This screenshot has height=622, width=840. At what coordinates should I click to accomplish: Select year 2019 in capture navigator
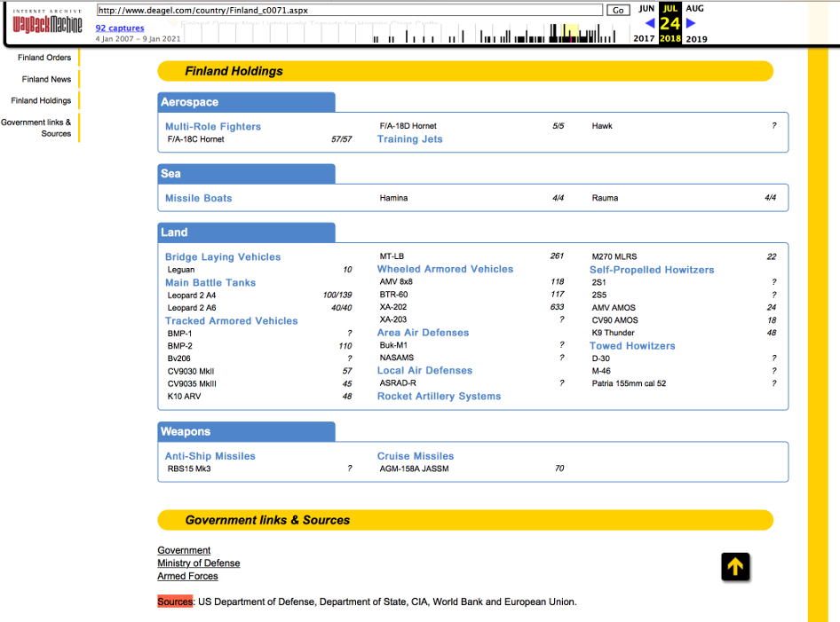click(696, 39)
